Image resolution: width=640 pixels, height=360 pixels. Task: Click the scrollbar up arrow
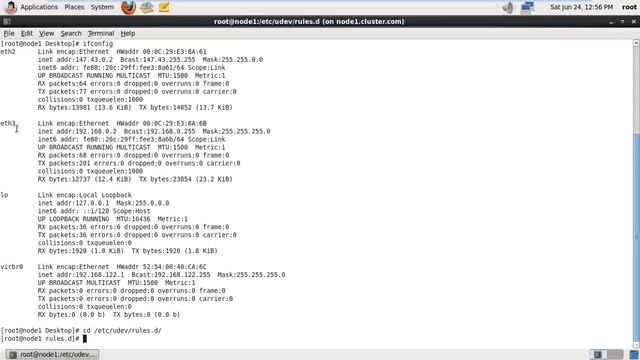click(636, 42)
